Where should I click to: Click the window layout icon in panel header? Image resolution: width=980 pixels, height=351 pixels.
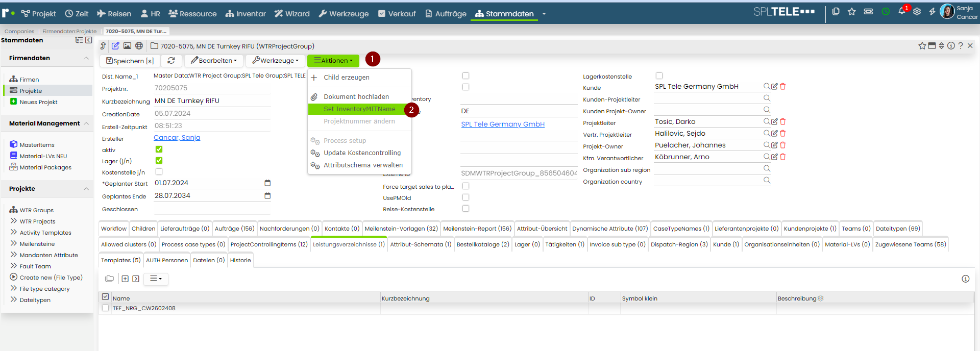point(932,46)
